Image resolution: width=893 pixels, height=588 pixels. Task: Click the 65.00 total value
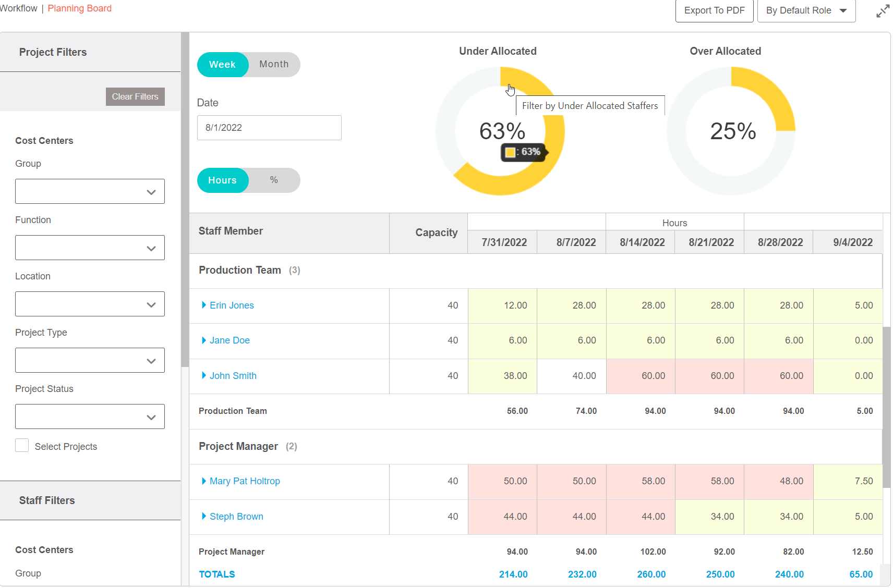pos(861,574)
